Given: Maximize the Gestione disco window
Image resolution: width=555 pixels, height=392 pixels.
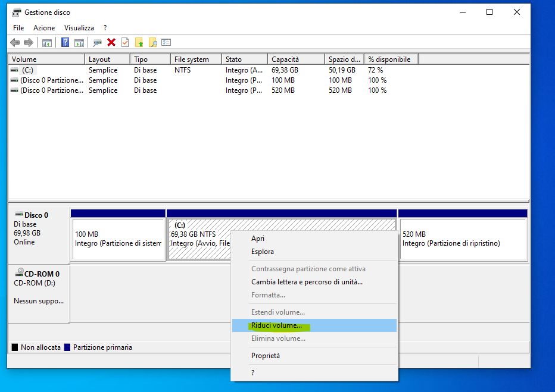Looking at the screenshot, I should click(489, 12).
